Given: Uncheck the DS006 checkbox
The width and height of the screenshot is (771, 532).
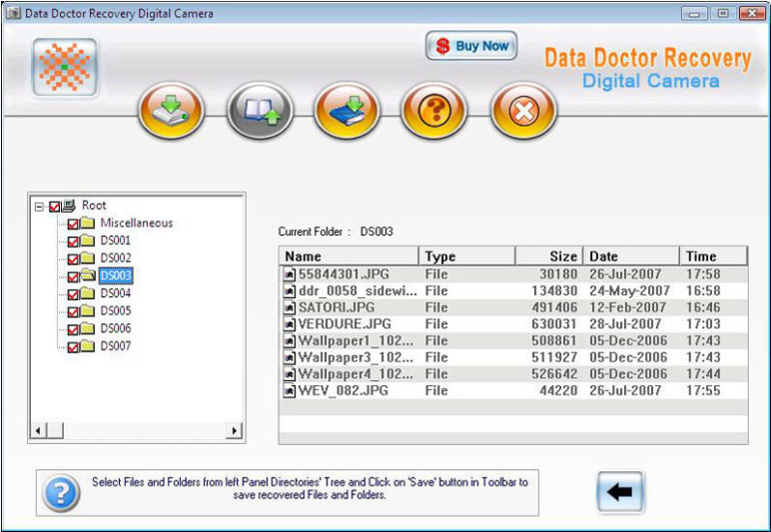Looking at the screenshot, I should [x=73, y=330].
